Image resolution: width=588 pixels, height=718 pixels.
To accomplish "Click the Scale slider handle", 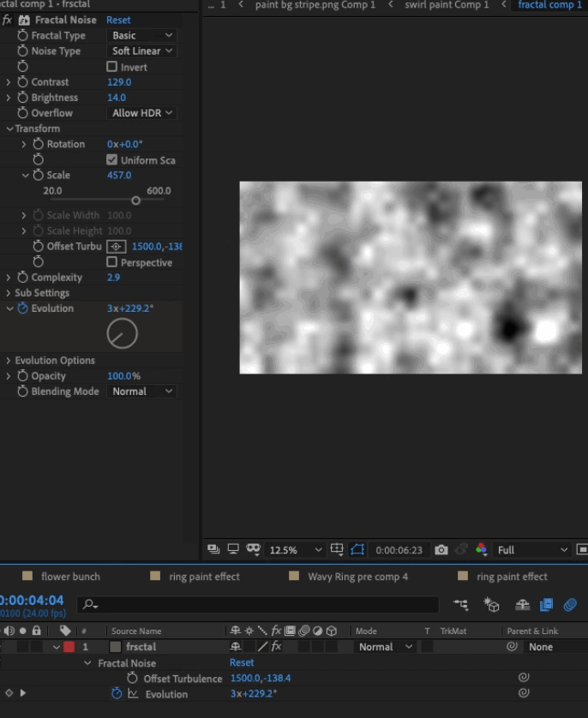I will click(x=135, y=200).
